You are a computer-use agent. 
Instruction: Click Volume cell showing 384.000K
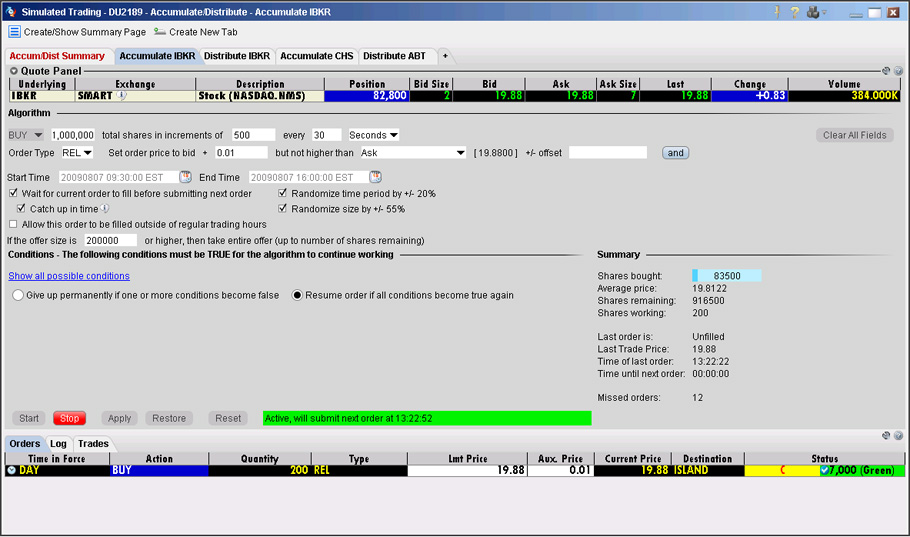844,95
